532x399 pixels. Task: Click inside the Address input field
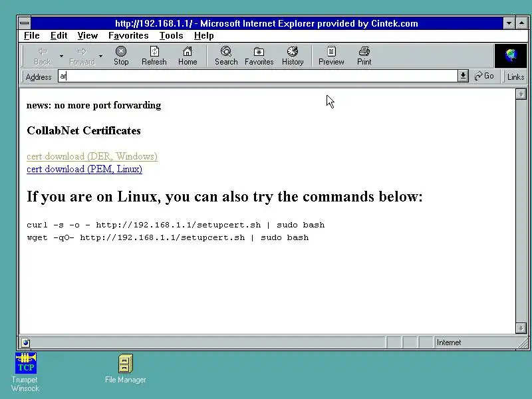tap(258, 76)
